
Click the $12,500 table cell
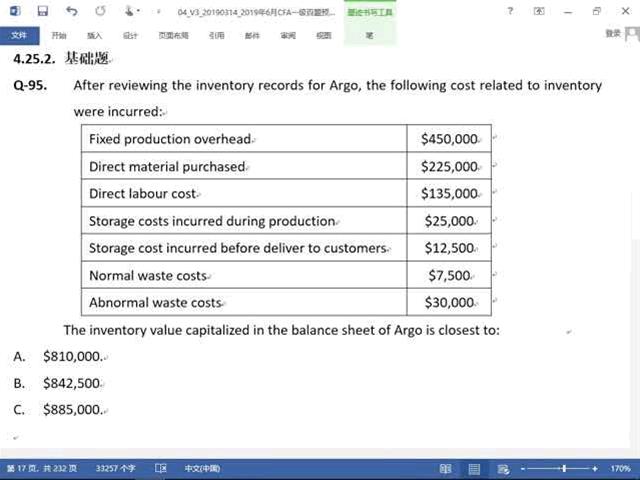449,248
